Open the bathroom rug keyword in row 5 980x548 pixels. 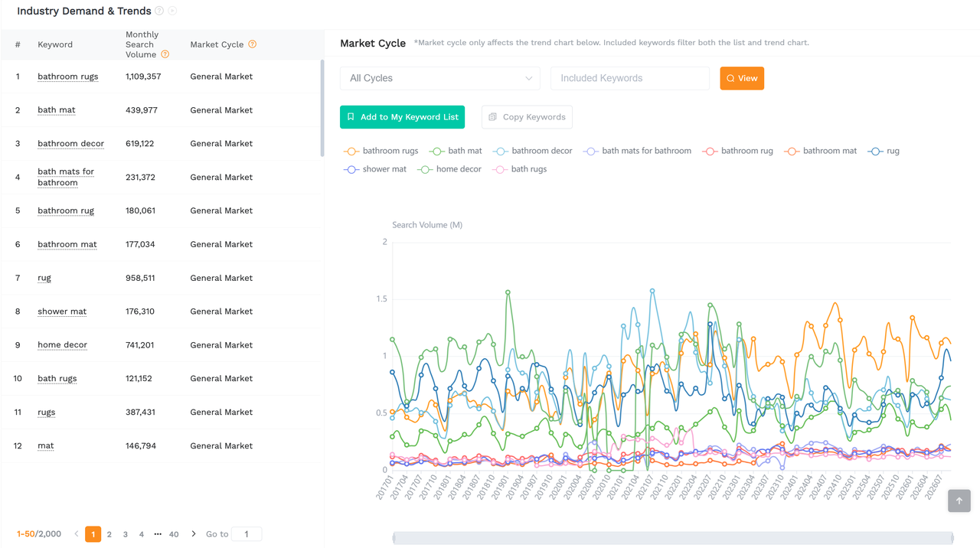point(66,210)
